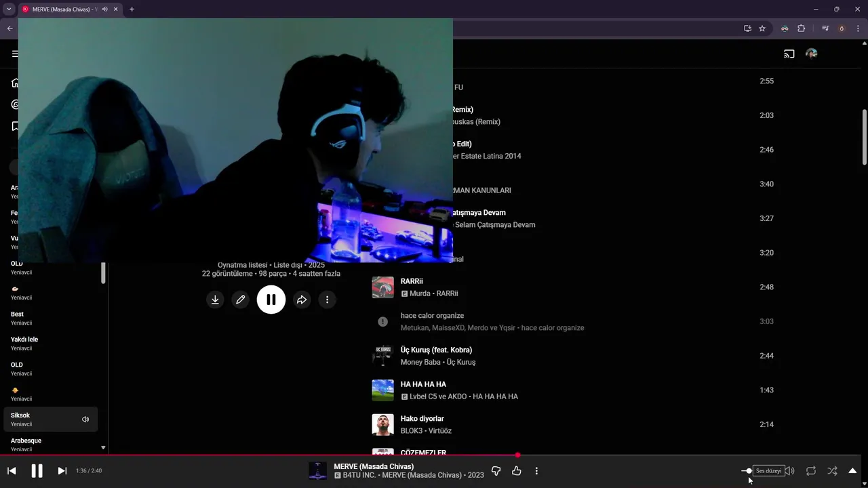This screenshot has width=868, height=488.
Task: Seek using the red progress bar handle
Action: tap(517, 455)
